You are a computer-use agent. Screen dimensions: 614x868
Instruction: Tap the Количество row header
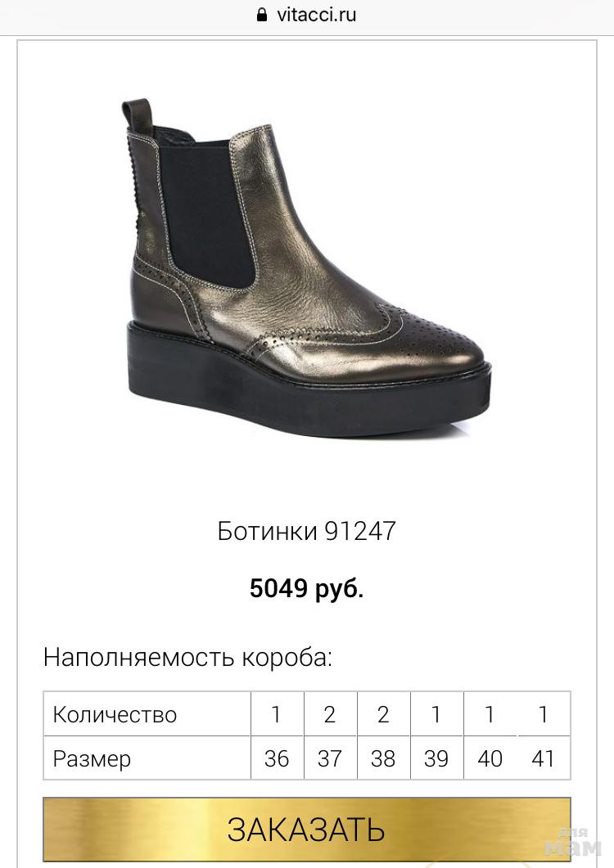115,715
